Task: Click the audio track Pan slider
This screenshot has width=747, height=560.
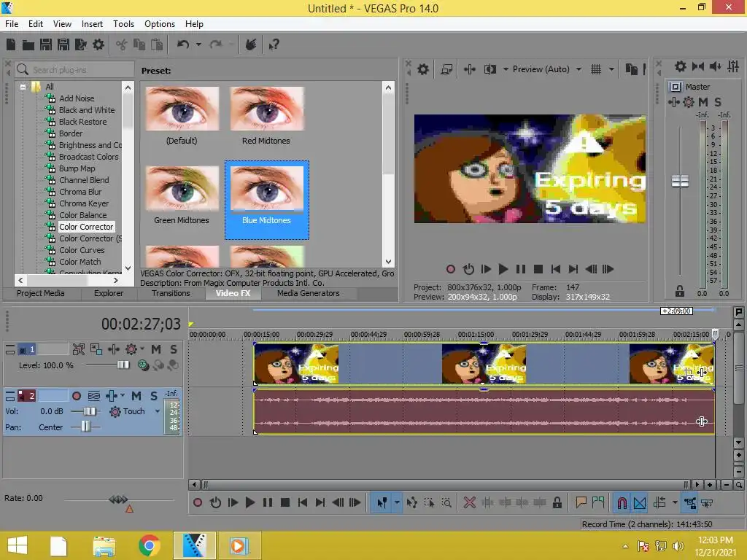Action: pyautogui.click(x=85, y=427)
